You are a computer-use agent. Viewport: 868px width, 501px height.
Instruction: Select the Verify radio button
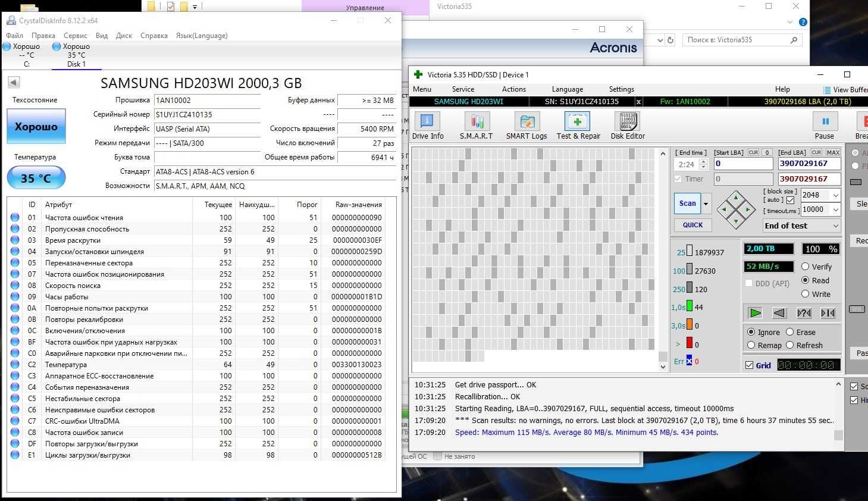pyautogui.click(x=806, y=267)
